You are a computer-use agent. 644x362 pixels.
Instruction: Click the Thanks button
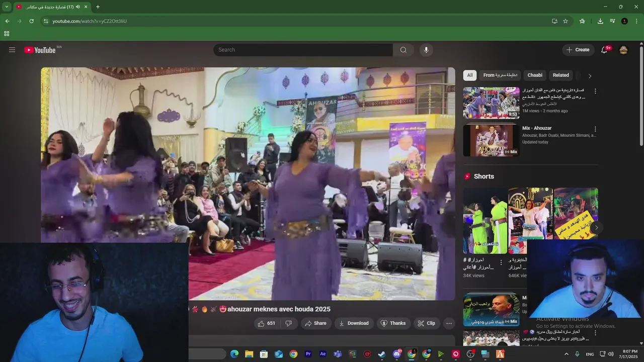coord(393,323)
